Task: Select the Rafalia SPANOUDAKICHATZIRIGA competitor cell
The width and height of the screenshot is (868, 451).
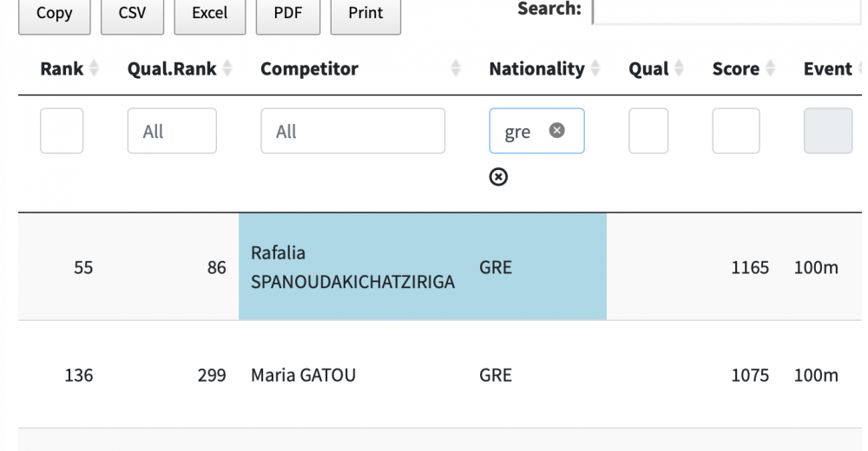Action: tap(352, 267)
